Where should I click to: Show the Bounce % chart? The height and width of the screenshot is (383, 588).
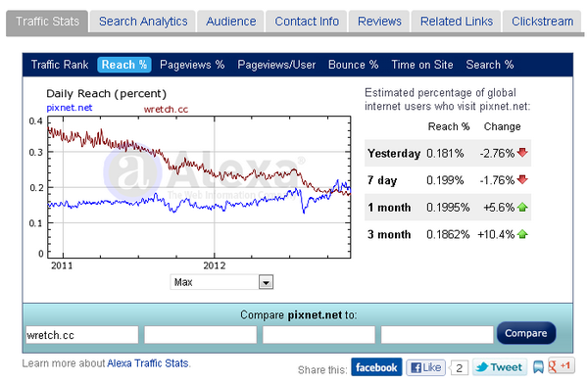353,65
